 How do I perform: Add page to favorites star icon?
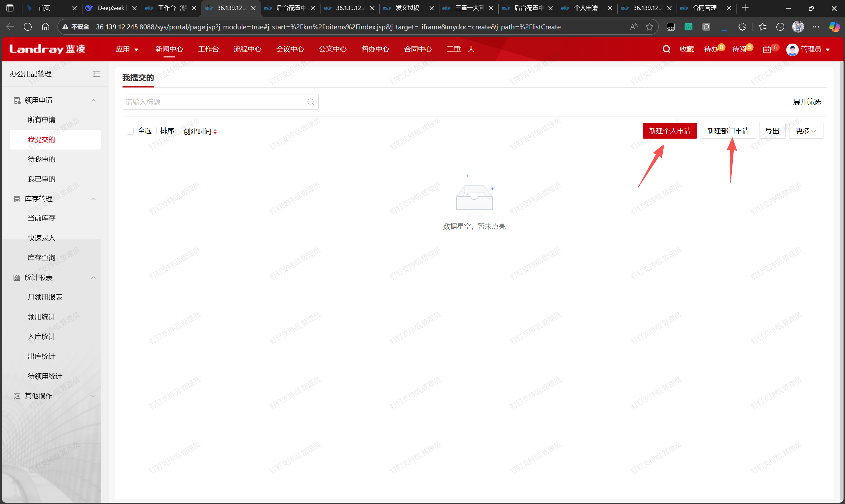(649, 27)
